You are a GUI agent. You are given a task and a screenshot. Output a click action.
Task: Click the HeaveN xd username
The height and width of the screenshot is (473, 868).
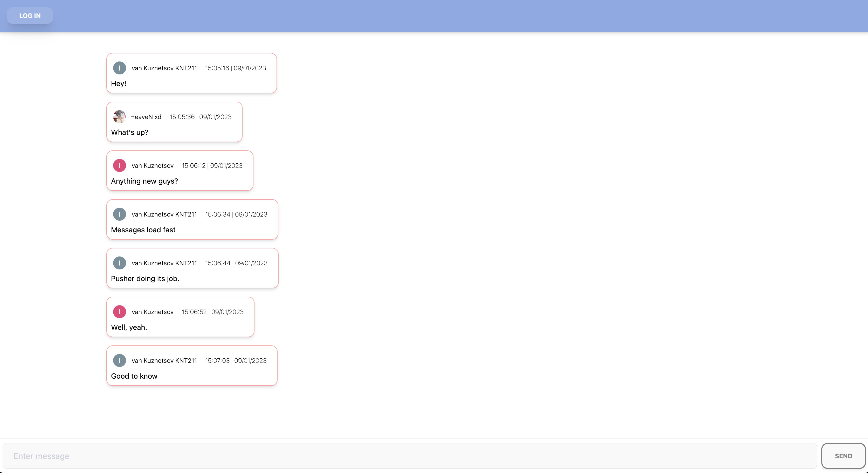pos(146,117)
